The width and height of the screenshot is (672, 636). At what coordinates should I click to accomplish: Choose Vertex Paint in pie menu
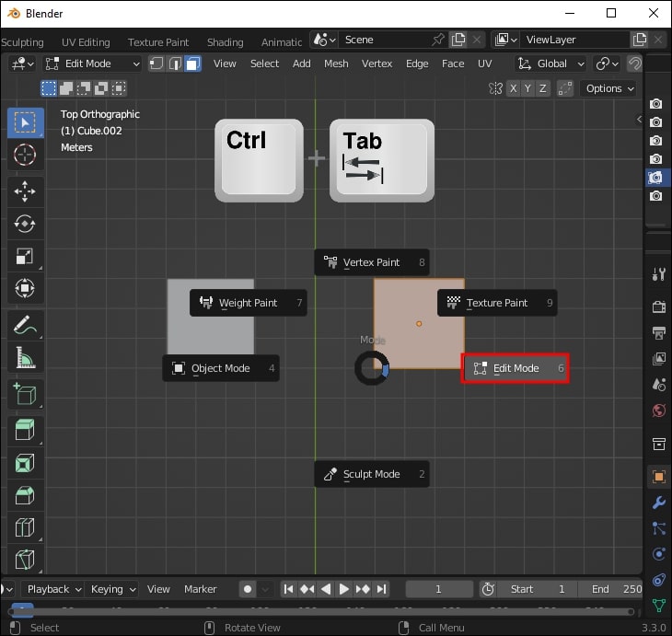click(x=372, y=262)
